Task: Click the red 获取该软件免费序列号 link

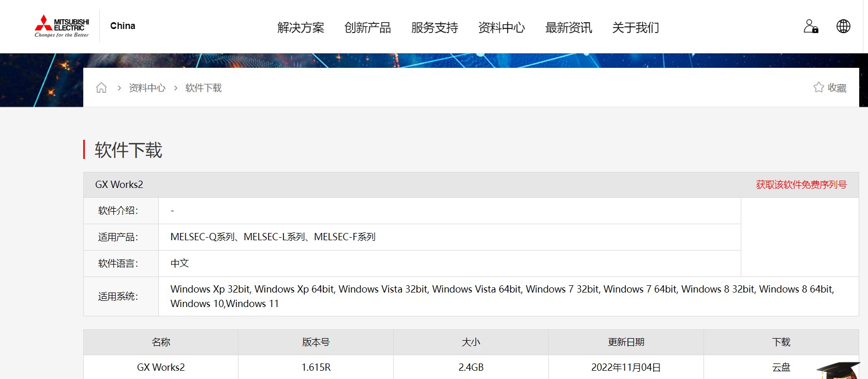Action: 801,185
